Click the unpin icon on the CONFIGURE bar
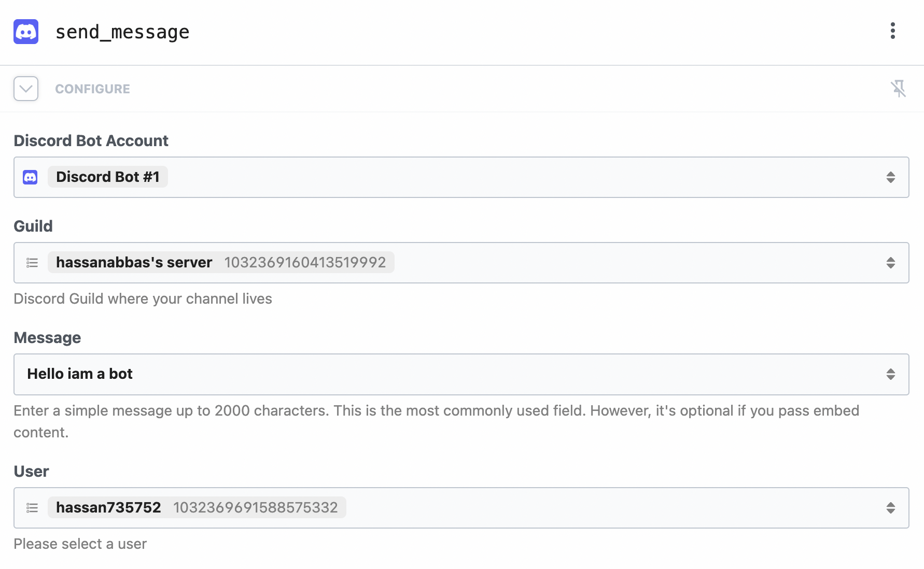Screen dimensions: 924x569 [x=899, y=89]
